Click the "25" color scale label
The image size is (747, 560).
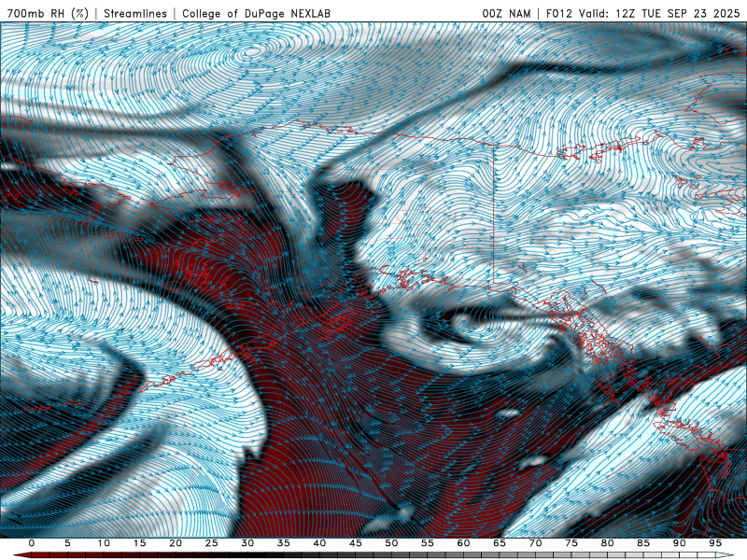(x=212, y=543)
